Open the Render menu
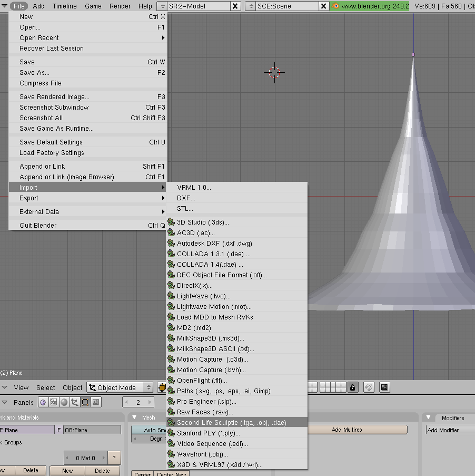The width and height of the screenshot is (475, 476). pyautogui.click(x=120, y=6)
